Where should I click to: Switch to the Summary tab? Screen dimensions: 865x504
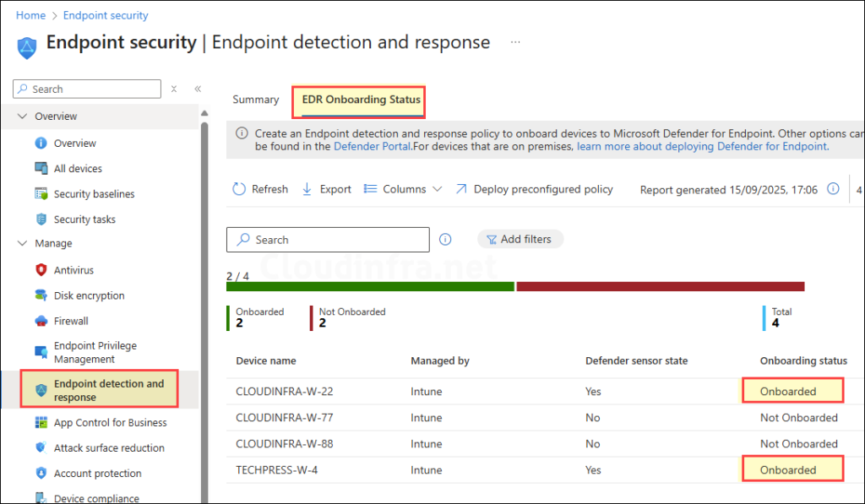pos(255,100)
